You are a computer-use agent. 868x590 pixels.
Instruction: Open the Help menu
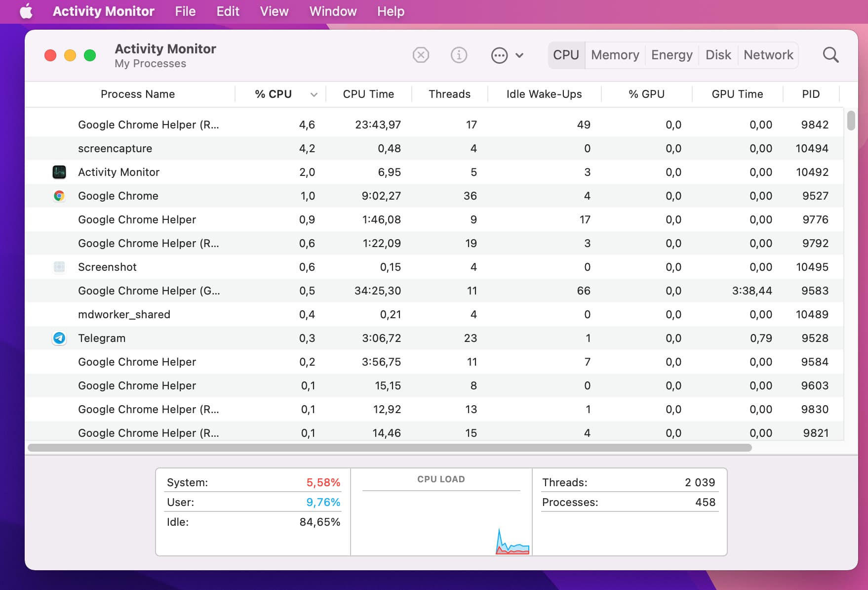(391, 11)
